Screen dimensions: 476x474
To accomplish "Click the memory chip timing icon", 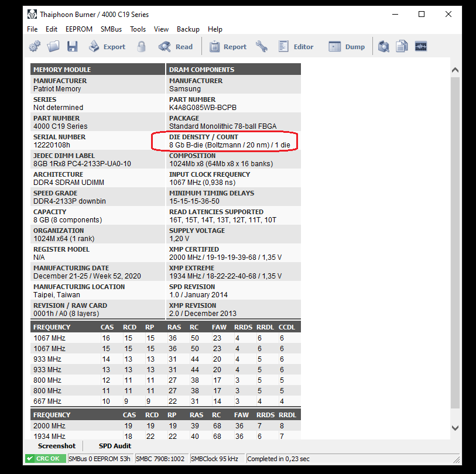I will 421,46.
